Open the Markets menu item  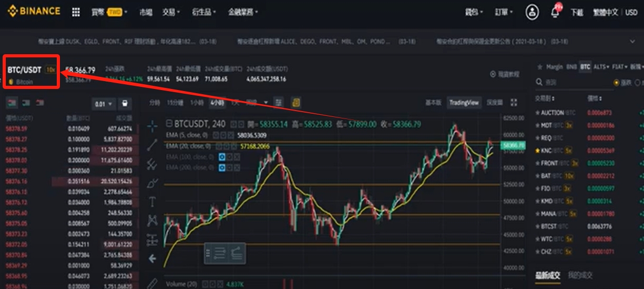point(146,12)
